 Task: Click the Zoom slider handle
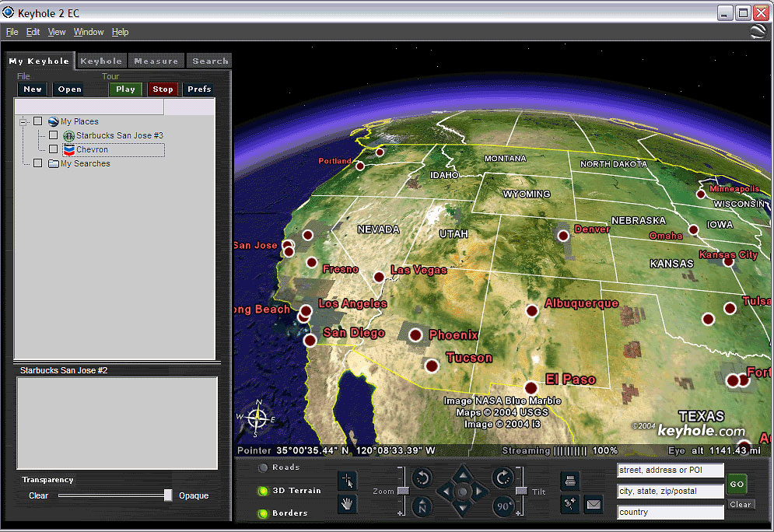click(x=403, y=491)
